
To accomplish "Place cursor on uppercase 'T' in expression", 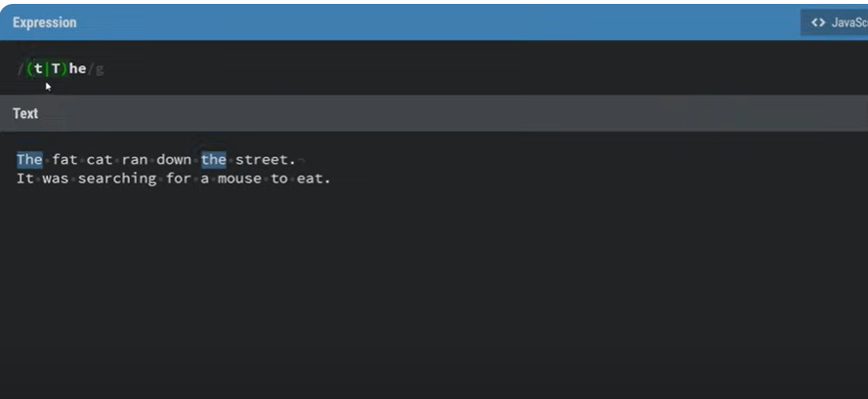I will (56, 68).
